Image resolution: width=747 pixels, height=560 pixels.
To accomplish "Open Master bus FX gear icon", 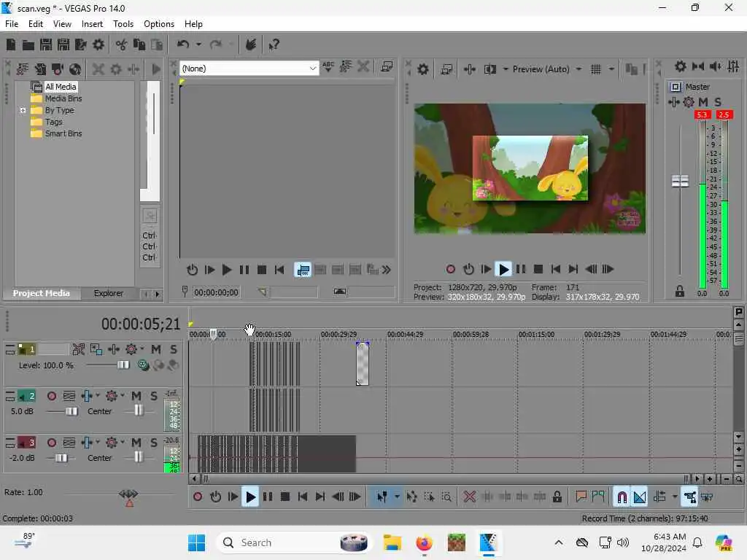I will click(x=689, y=102).
